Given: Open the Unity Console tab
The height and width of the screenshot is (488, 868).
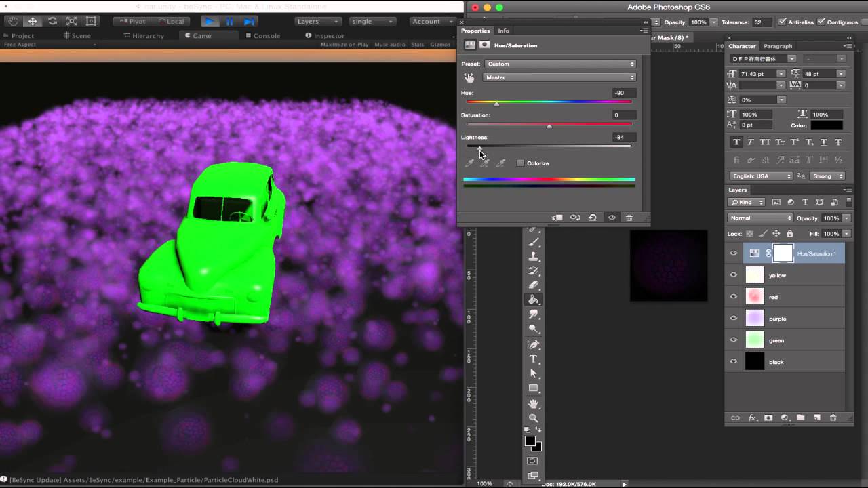Looking at the screenshot, I should tap(262, 36).
